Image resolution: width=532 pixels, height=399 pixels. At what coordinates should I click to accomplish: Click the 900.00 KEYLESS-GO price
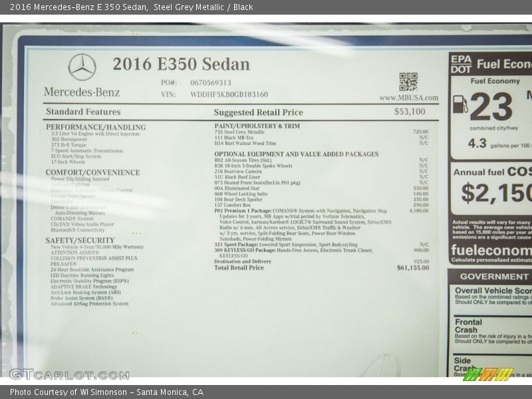pyautogui.click(x=421, y=250)
